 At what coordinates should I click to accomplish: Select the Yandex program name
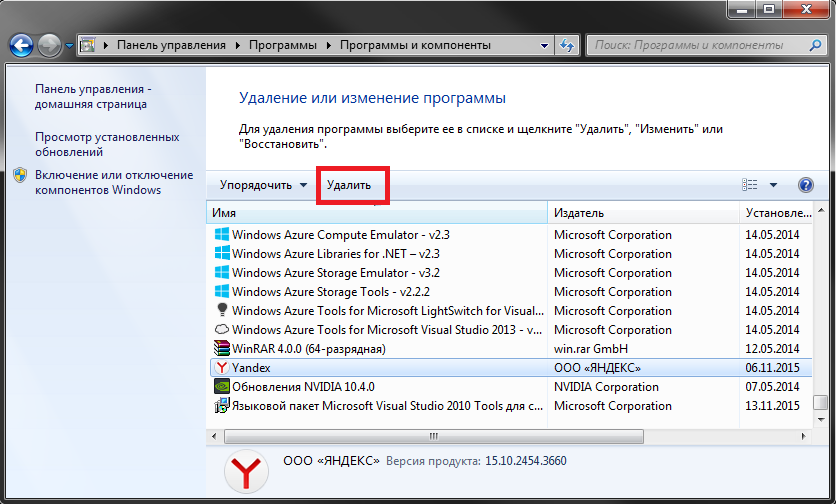(251, 368)
